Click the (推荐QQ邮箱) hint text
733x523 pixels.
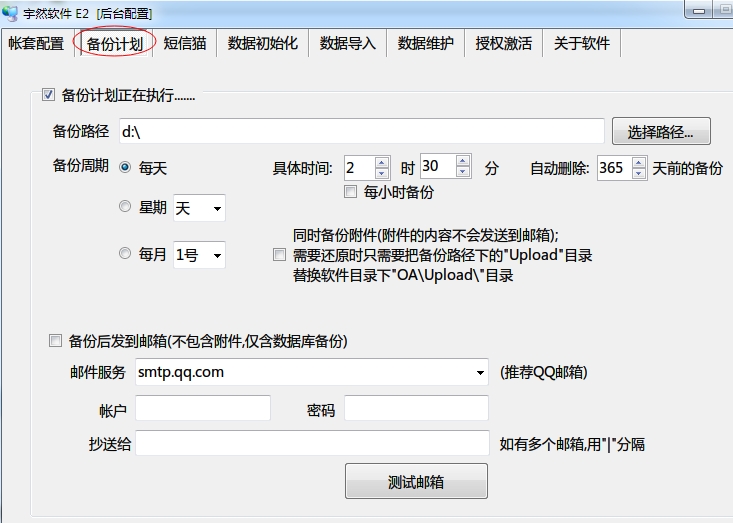coord(544,373)
